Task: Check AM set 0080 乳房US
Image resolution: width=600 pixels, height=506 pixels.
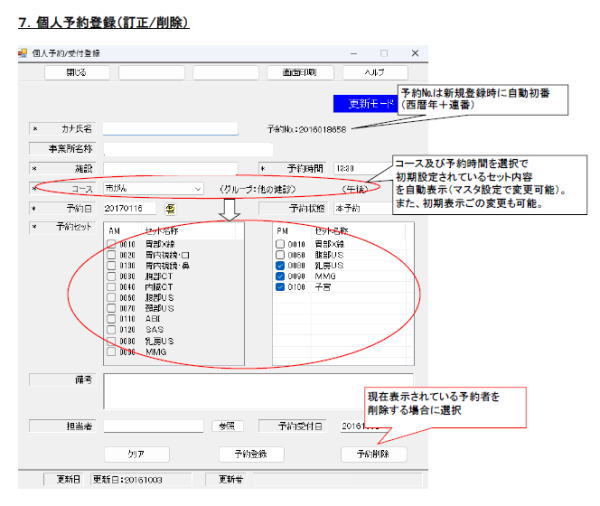Action: click(111, 341)
